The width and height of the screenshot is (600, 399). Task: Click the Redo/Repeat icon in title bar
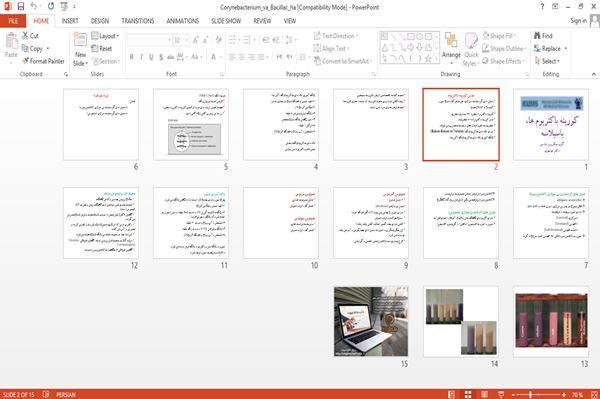(51, 6)
